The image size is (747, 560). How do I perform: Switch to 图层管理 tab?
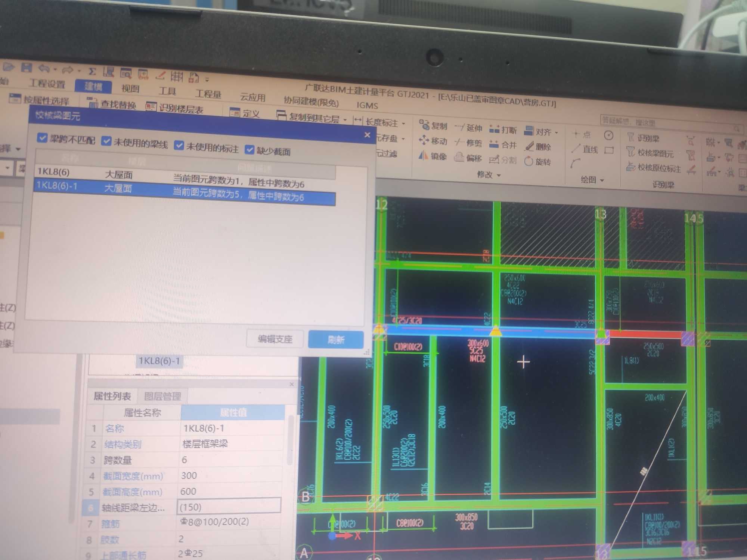pos(162,396)
